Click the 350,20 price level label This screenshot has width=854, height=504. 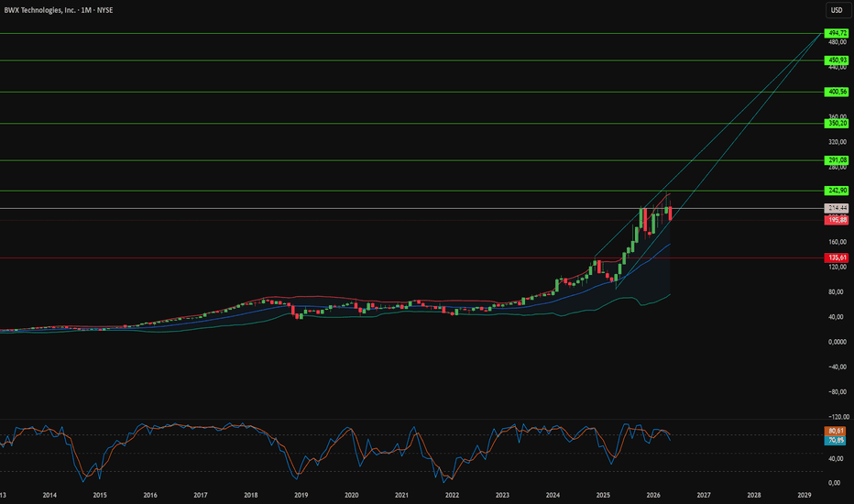(837, 124)
